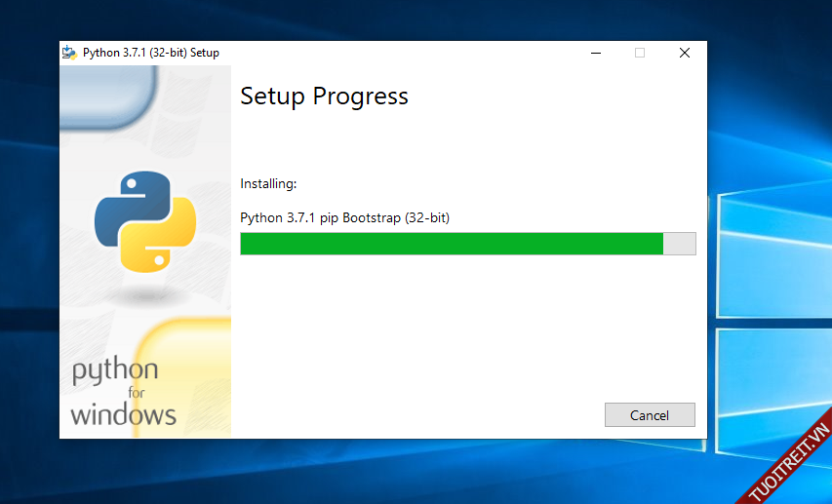
Task: Click the blue rounded graphic atop sidebar
Action: [107, 93]
